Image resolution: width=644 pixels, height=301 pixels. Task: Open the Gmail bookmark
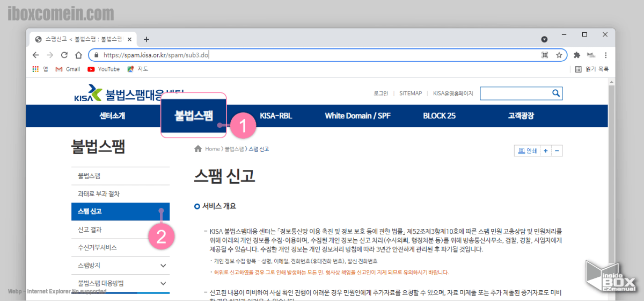coord(68,69)
